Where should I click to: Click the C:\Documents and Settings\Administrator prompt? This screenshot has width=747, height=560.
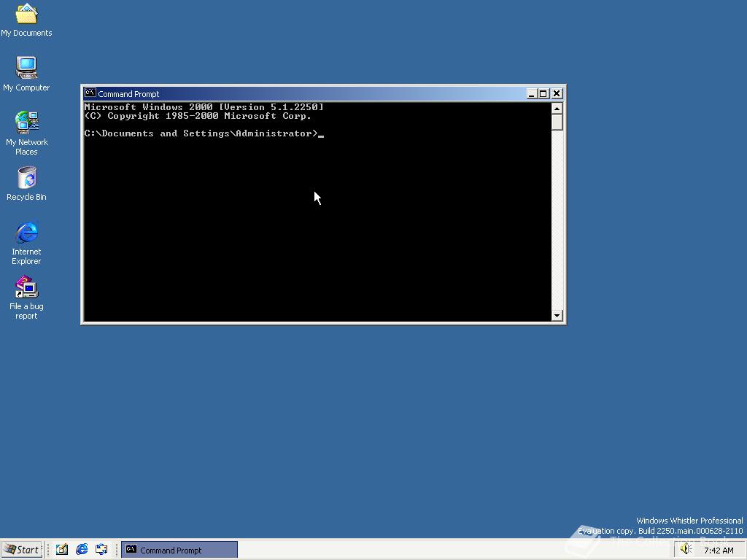click(201, 133)
